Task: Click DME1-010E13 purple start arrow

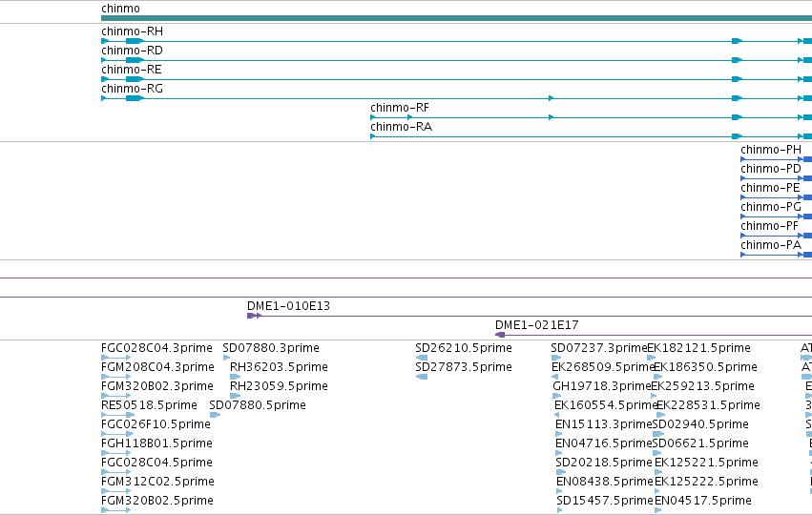Action: 254,317
